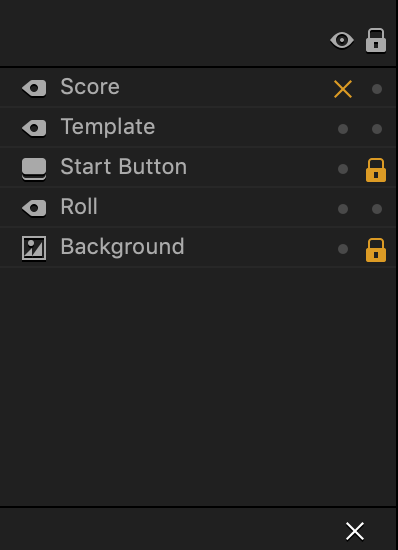This screenshot has width=398, height=550.
Task: Unlock the Background layer
Action: click(376, 250)
